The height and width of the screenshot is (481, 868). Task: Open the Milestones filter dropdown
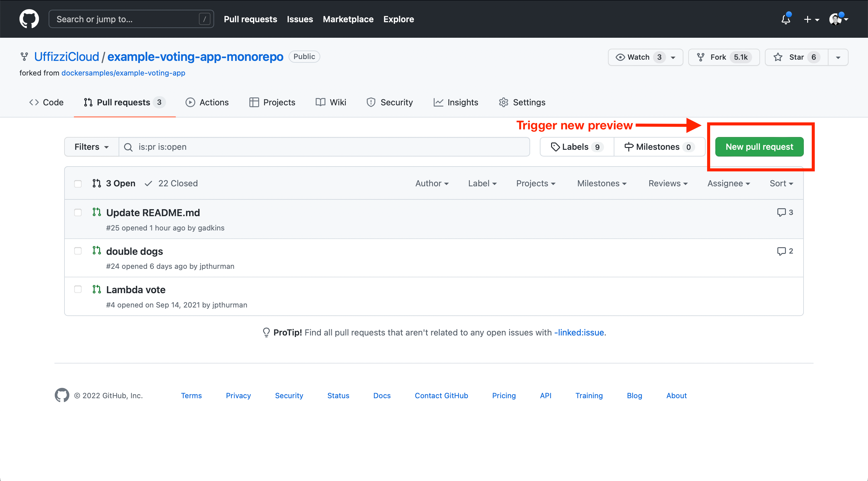click(602, 184)
